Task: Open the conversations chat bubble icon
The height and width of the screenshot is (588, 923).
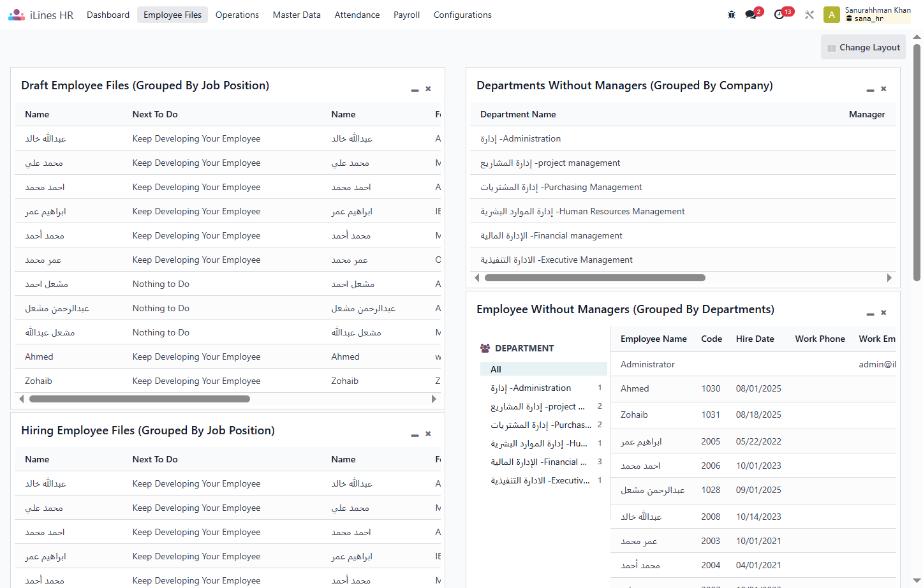Action: (x=751, y=15)
